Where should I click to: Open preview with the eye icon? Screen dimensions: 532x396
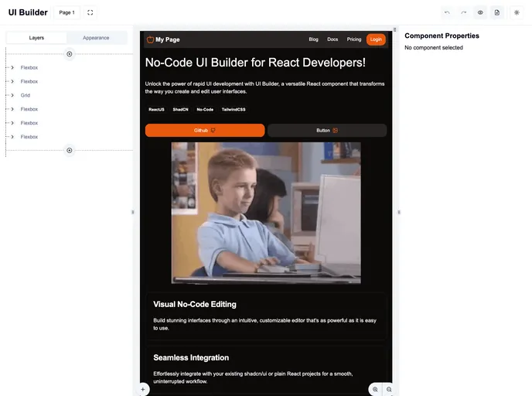tap(480, 12)
